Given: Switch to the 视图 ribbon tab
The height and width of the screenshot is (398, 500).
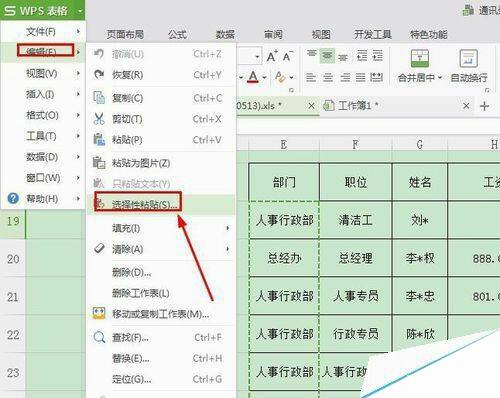Looking at the screenshot, I should click(321, 34).
